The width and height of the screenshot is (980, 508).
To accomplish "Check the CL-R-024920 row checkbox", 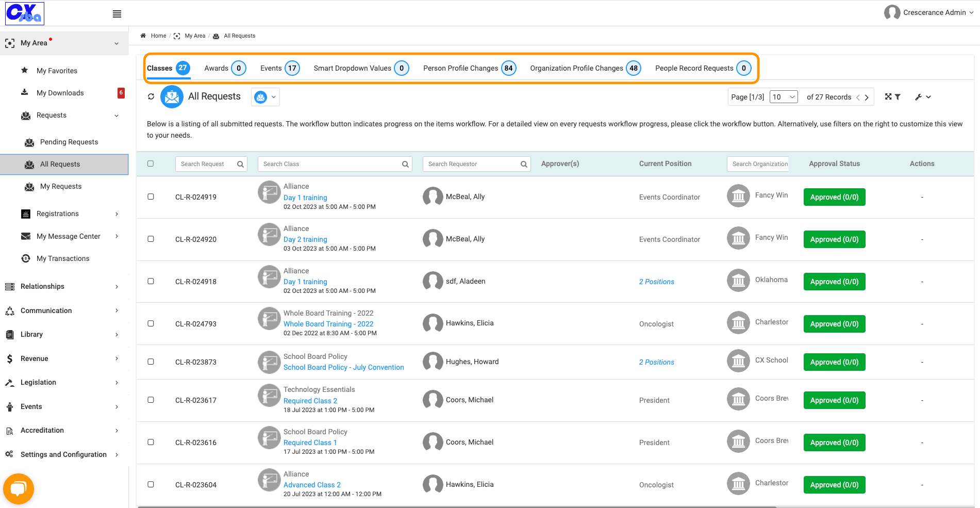I will click(151, 239).
